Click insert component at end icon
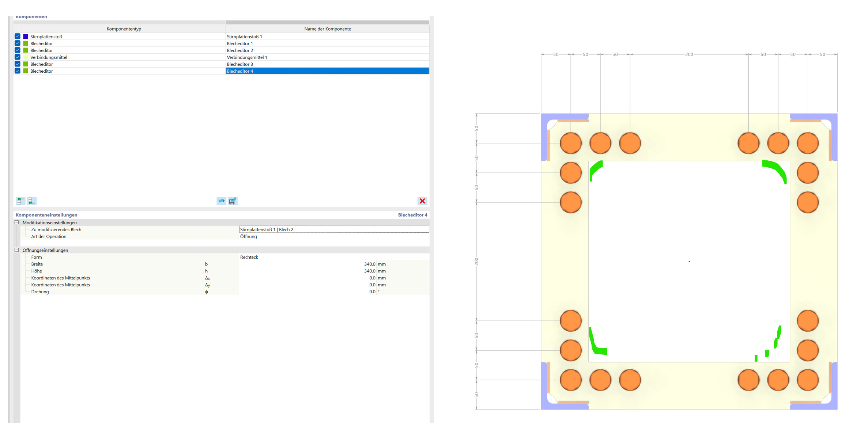This screenshot has height=423, width=868. coord(32,201)
